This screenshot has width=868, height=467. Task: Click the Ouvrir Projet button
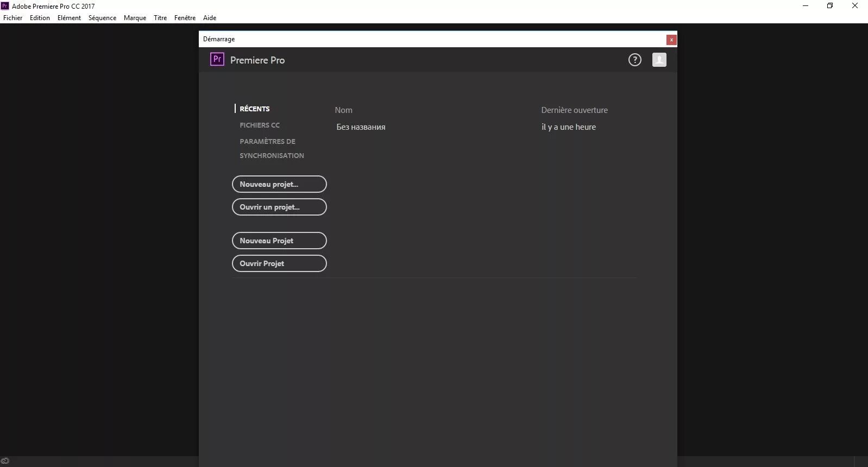(279, 263)
